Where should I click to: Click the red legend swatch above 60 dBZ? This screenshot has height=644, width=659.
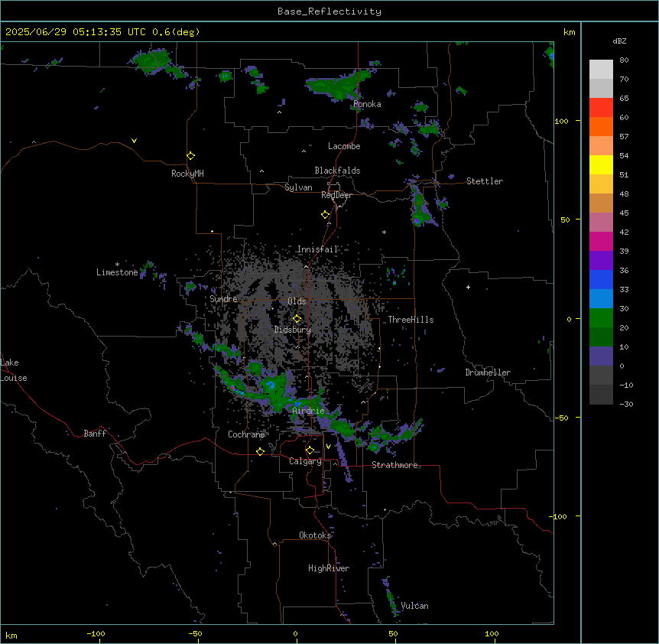coord(601,108)
